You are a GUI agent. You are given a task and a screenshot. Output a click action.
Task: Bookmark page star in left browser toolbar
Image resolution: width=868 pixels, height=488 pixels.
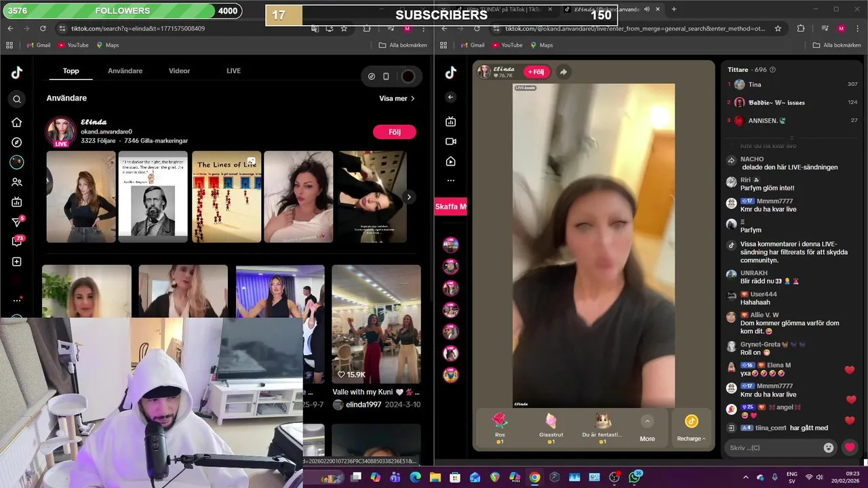point(344,28)
